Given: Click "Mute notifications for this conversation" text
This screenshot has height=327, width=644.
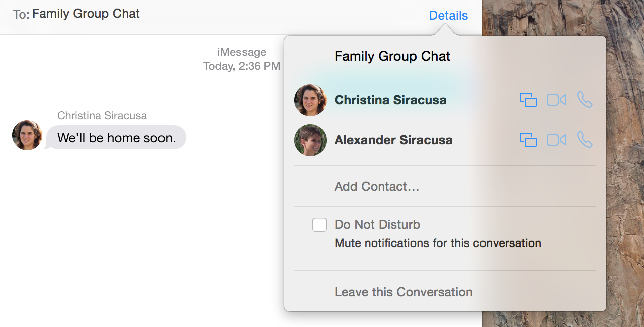Looking at the screenshot, I should tap(438, 243).
